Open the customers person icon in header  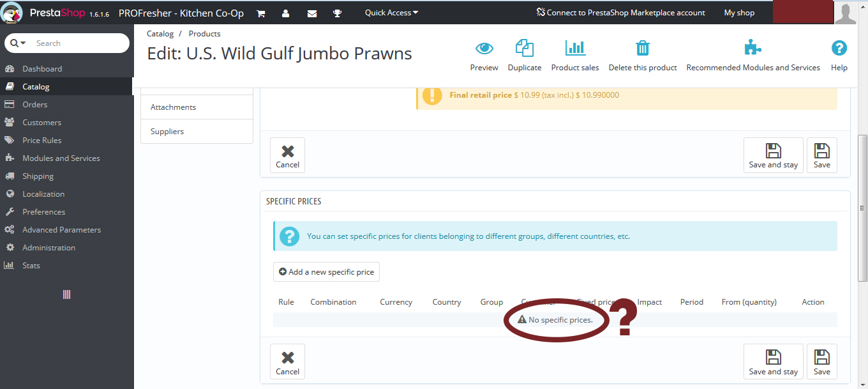point(286,13)
